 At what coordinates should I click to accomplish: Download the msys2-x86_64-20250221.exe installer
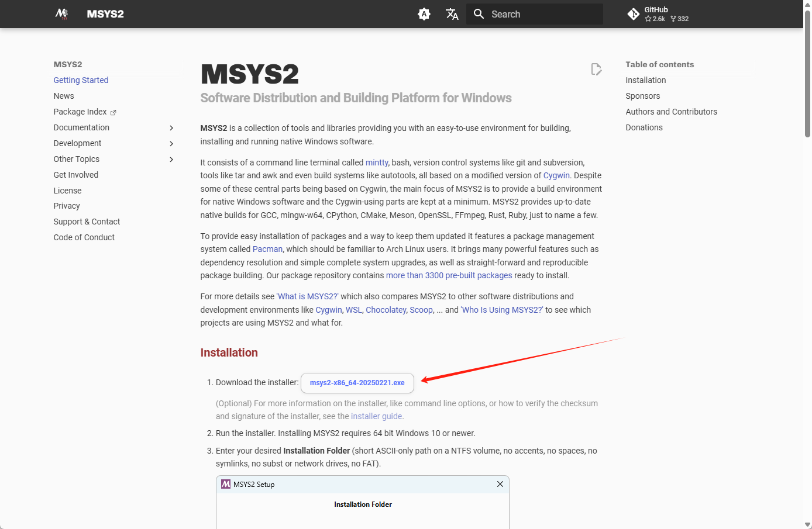click(357, 383)
